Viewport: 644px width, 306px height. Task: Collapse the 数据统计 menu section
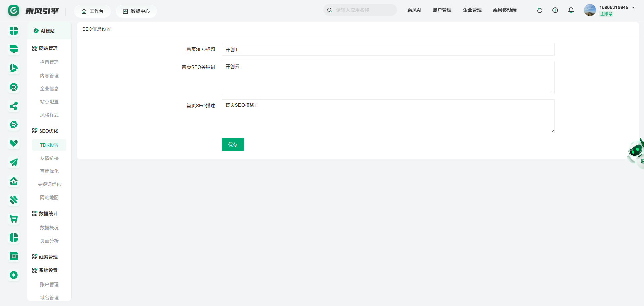pyautogui.click(x=45, y=214)
